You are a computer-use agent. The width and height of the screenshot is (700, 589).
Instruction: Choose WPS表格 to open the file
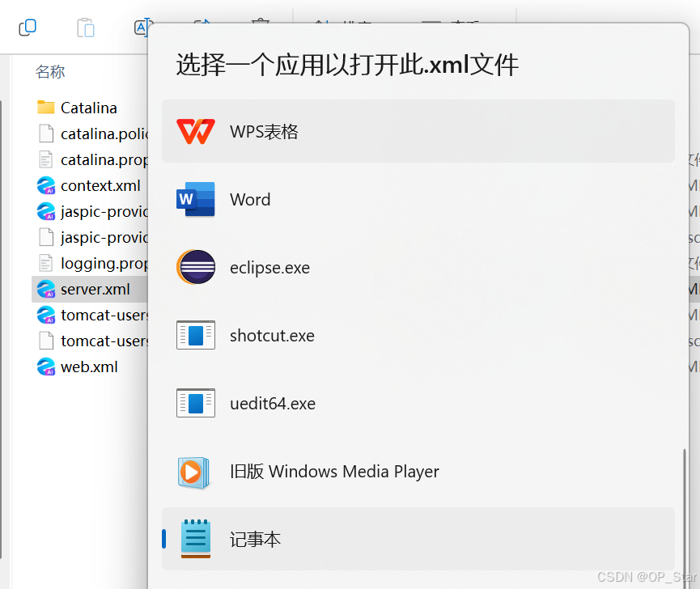coord(418,131)
